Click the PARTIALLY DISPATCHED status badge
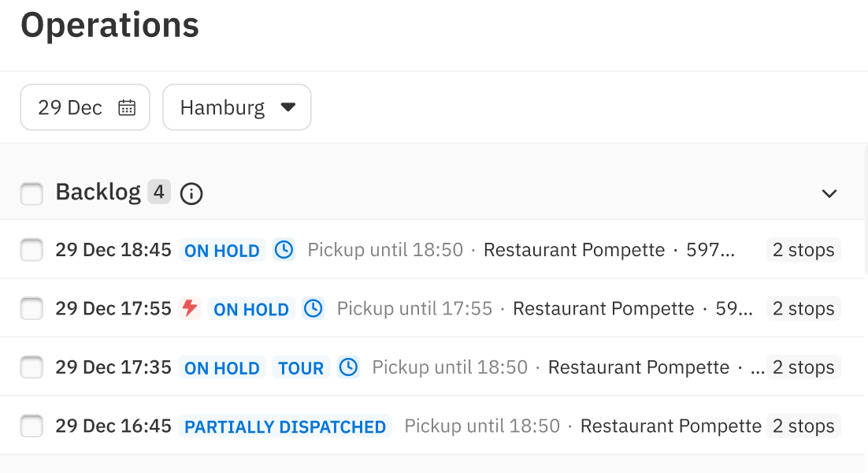This screenshot has height=473, width=868. (285, 426)
